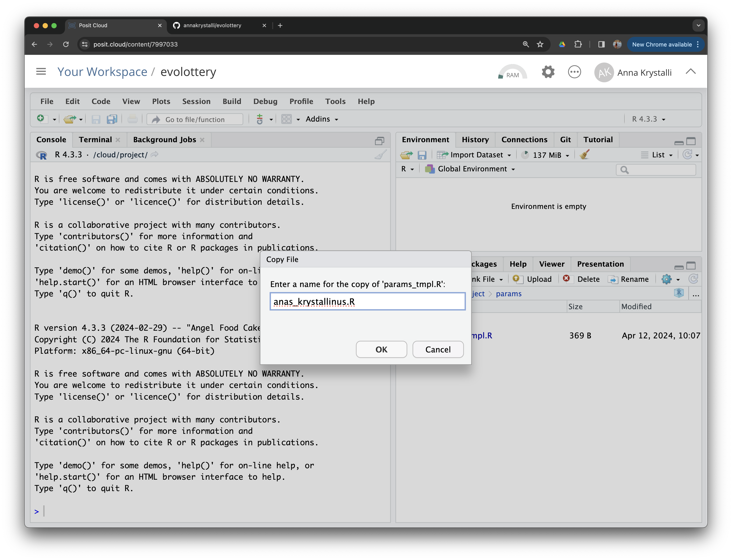Click the copy file name input field
The height and width of the screenshot is (560, 732).
[368, 301]
